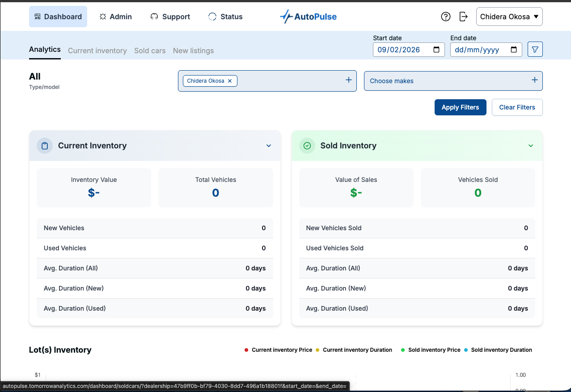Click the Status circle icon

coord(212,17)
